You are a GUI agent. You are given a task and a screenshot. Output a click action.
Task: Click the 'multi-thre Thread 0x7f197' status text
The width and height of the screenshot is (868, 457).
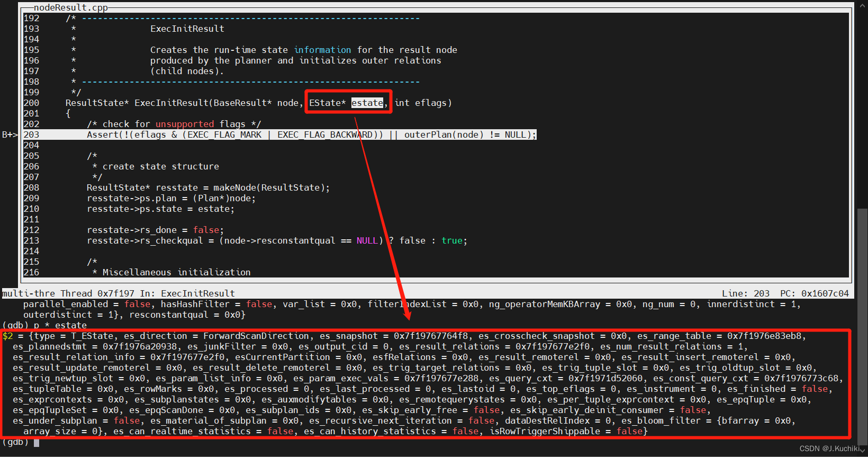(x=68, y=293)
